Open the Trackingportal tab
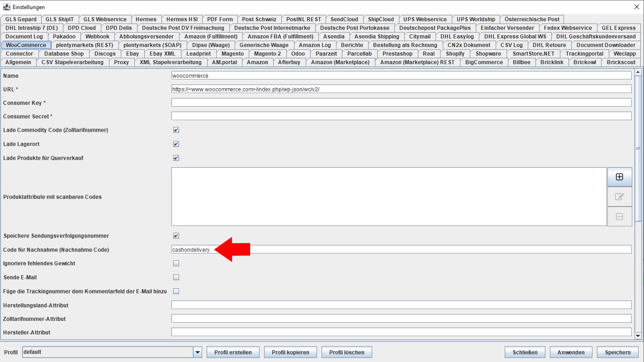644x362 pixels. coord(584,54)
